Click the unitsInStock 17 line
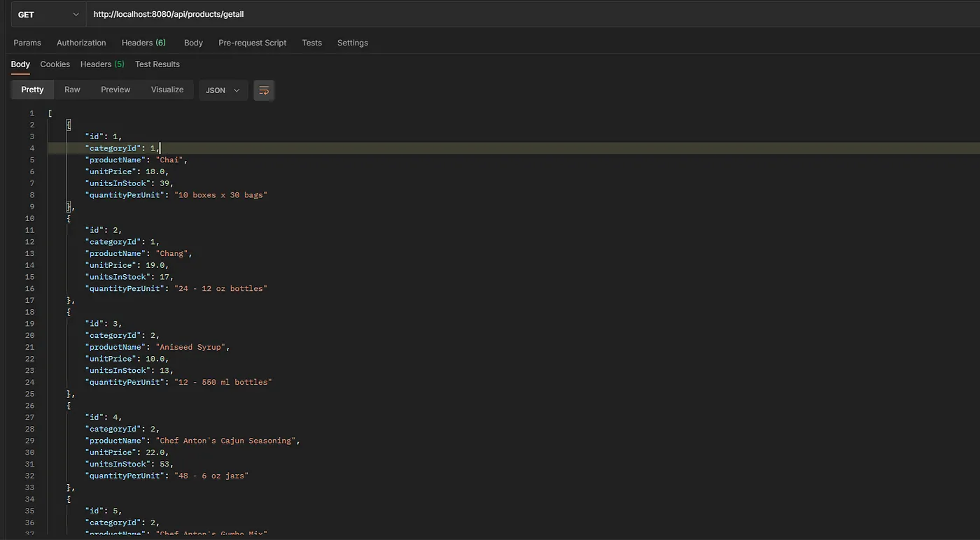This screenshot has height=540, width=980. coord(129,277)
